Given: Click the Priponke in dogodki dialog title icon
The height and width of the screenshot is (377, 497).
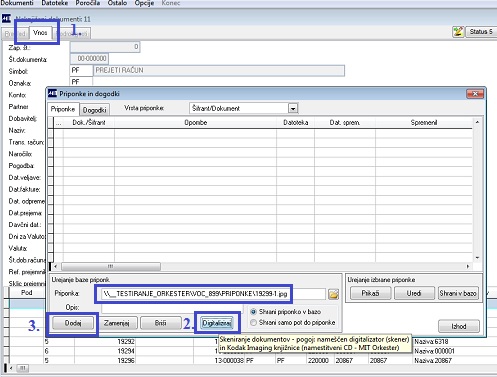Looking at the screenshot, I should (x=52, y=93).
